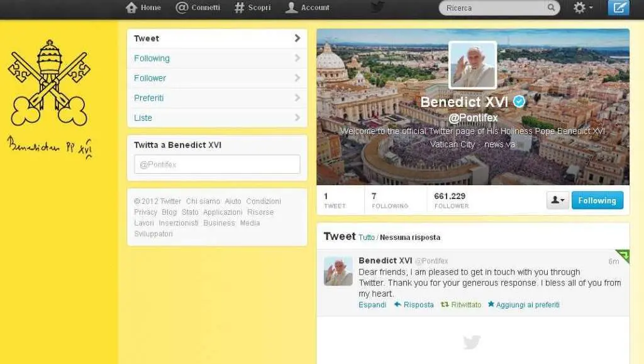Screen dimensions: 644x364
Task: Click the 6m tweet timestamp
Action: tap(614, 261)
